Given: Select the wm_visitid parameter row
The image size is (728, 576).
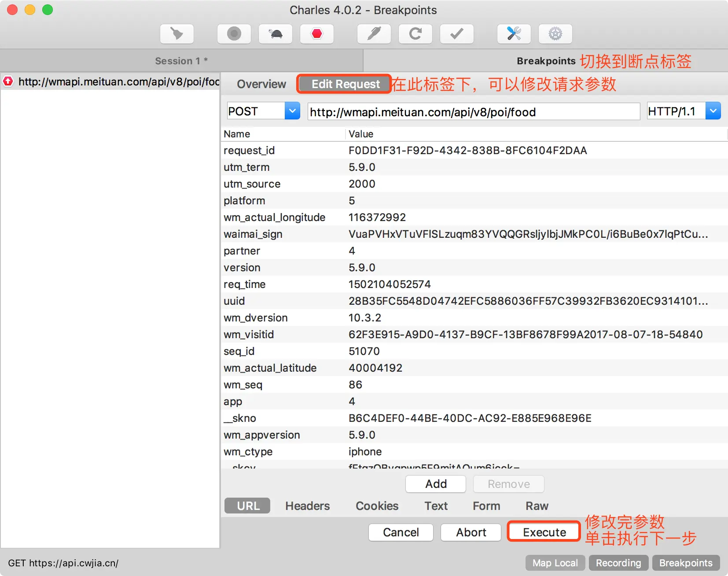Looking at the screenshot, I should point(474,334).
